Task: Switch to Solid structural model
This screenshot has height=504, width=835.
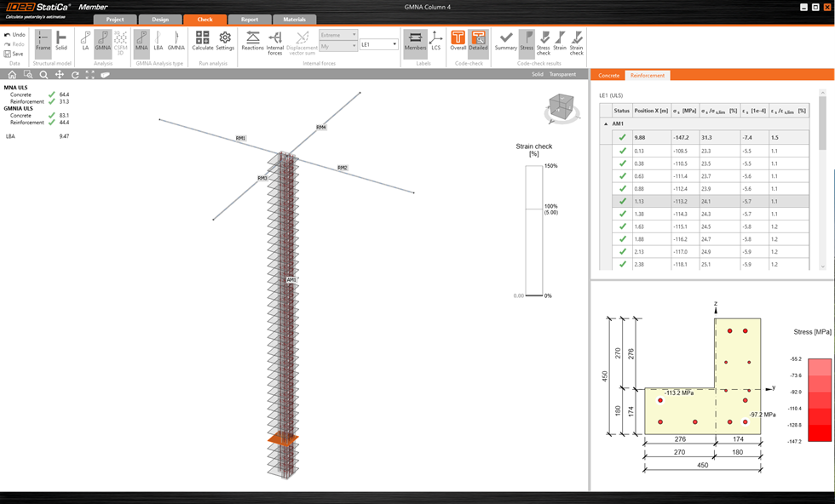Action: coord(61,40)
